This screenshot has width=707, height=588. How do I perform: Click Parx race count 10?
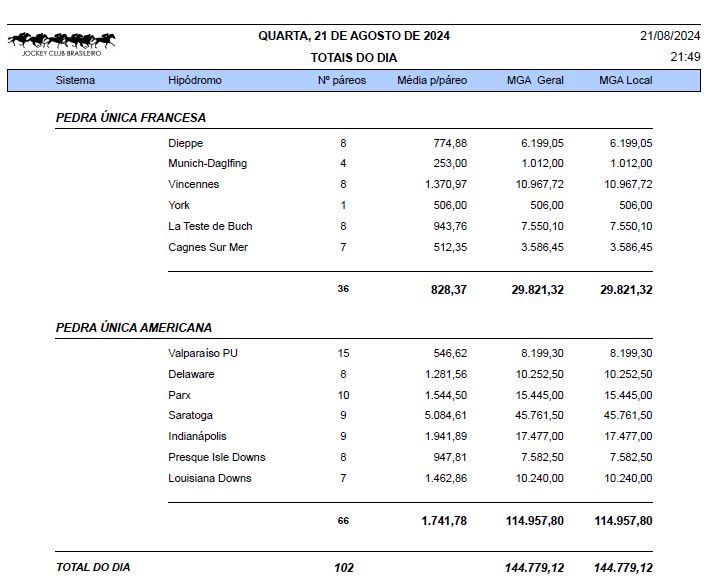[344, 395]
